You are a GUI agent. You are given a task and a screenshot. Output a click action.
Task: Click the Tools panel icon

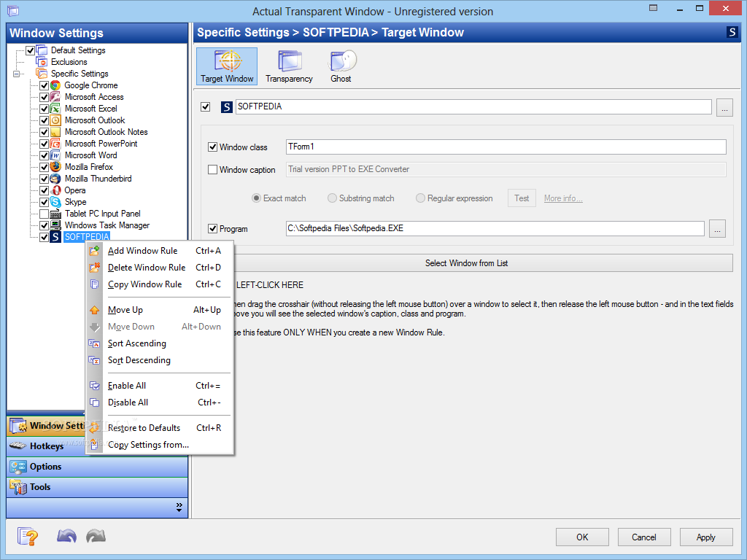[18, 486]
